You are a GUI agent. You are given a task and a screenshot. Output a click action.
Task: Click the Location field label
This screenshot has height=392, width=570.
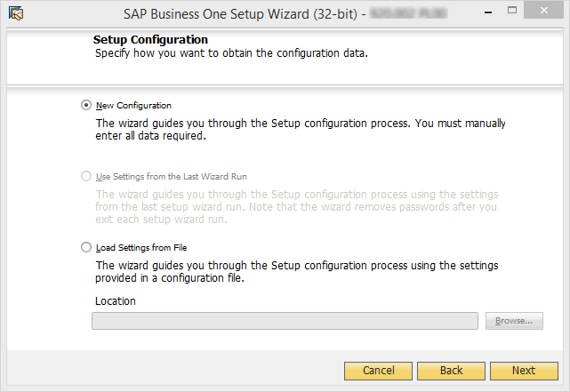tap(116, 300)
